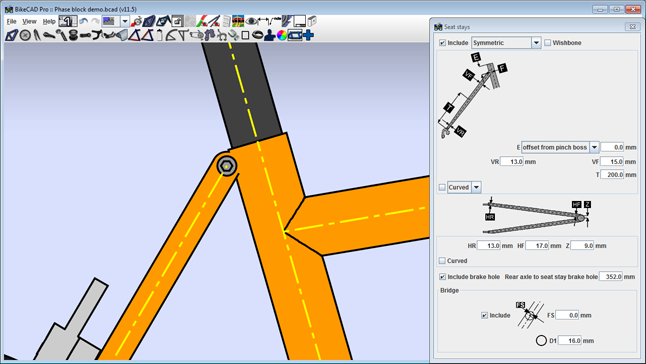Click the white square outline icon

click(x=245, y=35)
